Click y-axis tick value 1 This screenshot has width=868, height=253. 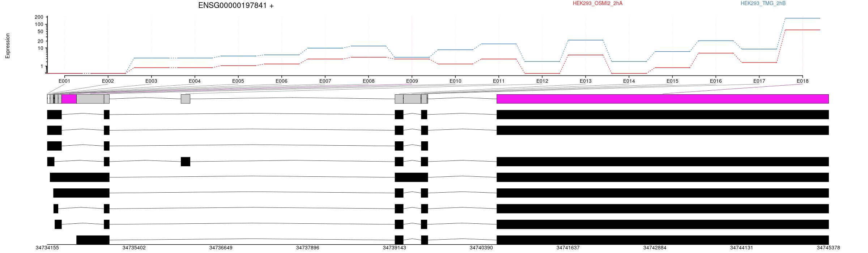pyautogui.click(x=42, y=67)
